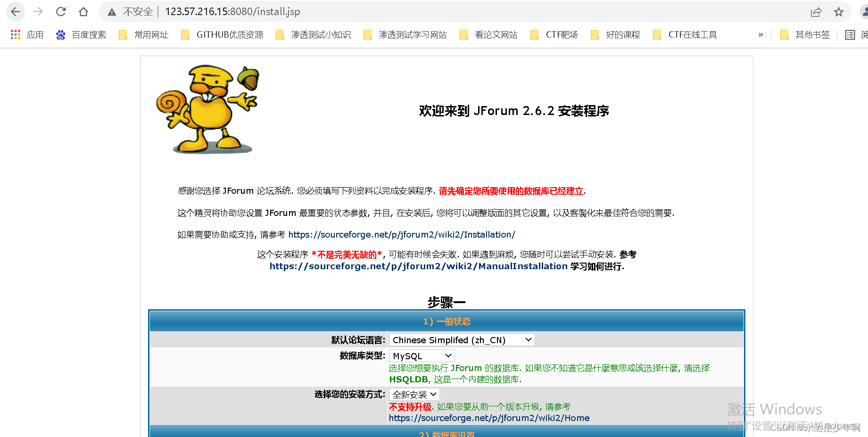
Task: Click the green HSQLDB text
Action: [x=408, y=379]
